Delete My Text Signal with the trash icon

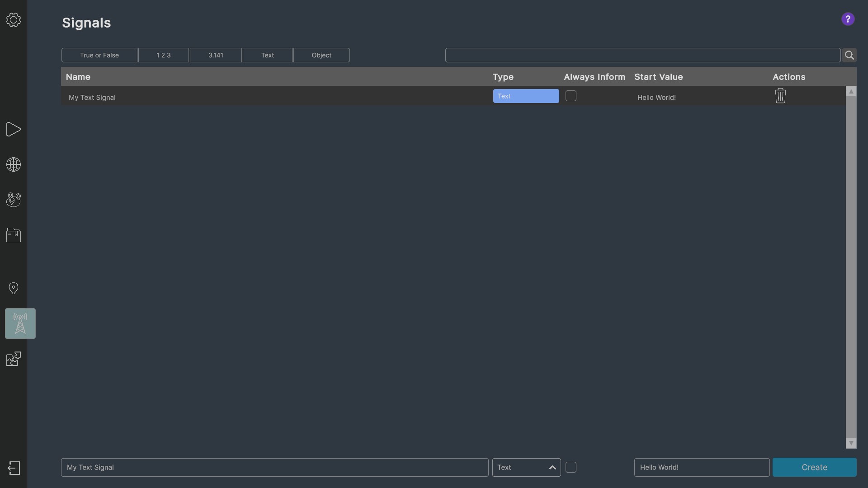point(780,96)
